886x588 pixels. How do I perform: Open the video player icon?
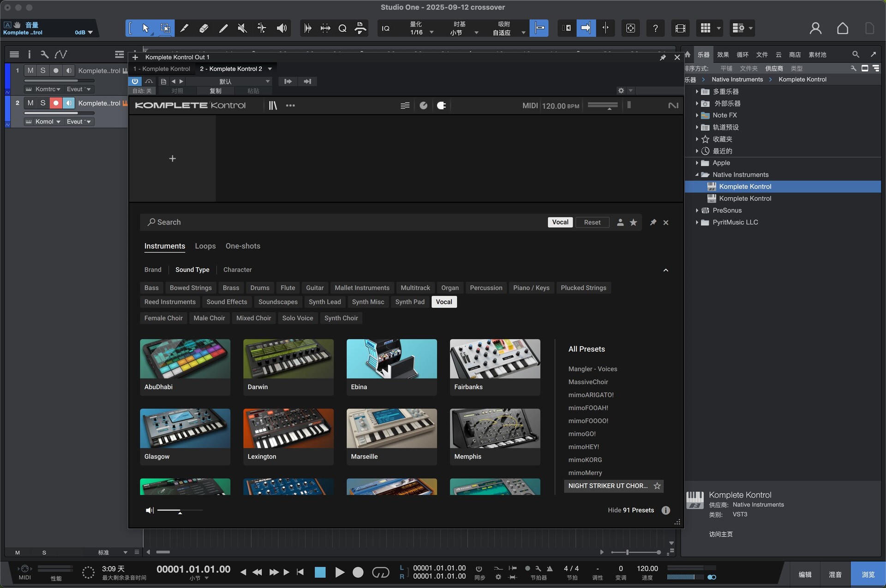click(680, 28)
